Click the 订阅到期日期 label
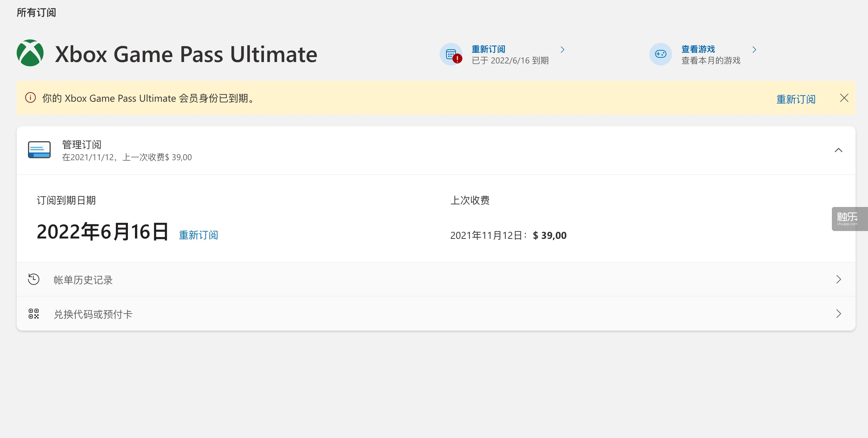The image size is (868, 438). [66, 200]
